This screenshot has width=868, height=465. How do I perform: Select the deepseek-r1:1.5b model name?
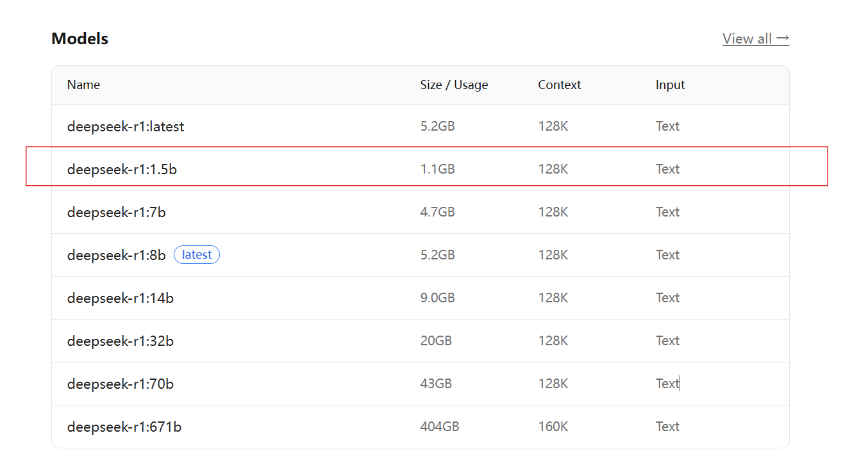122,170
